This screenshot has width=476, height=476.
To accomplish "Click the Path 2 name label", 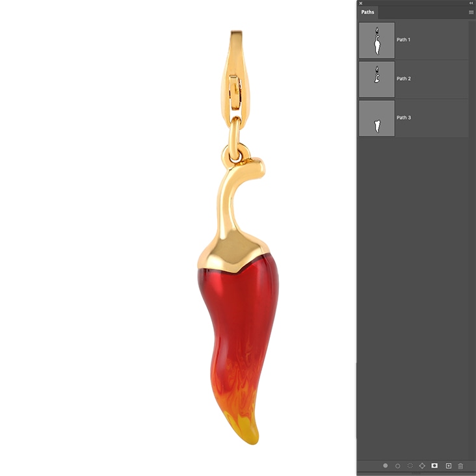I will tap(404, 79).
